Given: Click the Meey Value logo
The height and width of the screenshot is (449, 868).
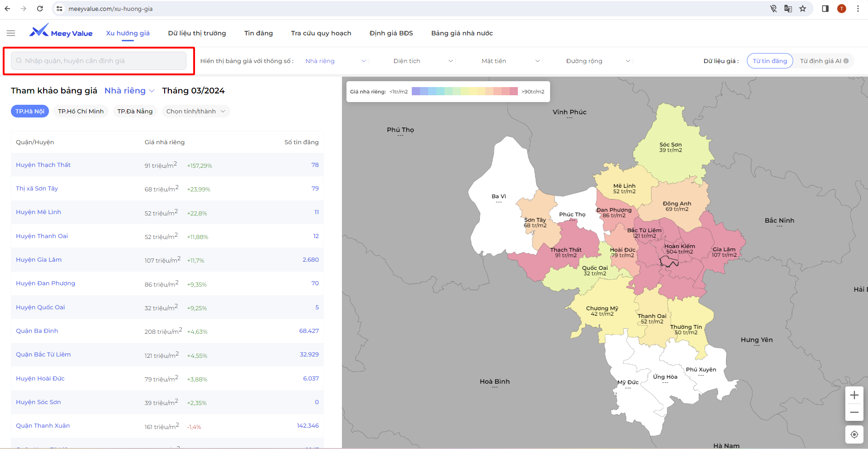Looking at the screenshot, I should pyautogui.click(x=61, y=32).
